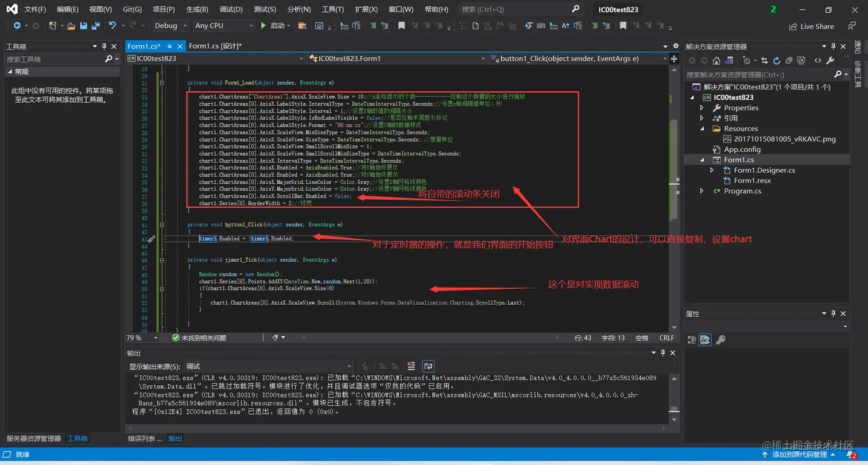Click the 搜索 (Ctrl+Q) search box
This screenshot has height=465, width=868.
point(521,9)
